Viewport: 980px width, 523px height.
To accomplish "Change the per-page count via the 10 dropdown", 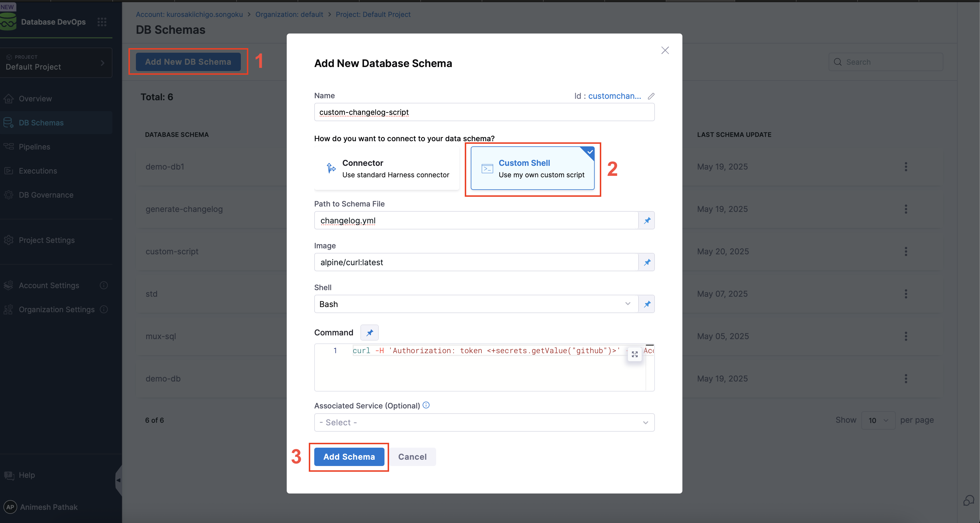I will pyautogui.click(x=878, y=420).
